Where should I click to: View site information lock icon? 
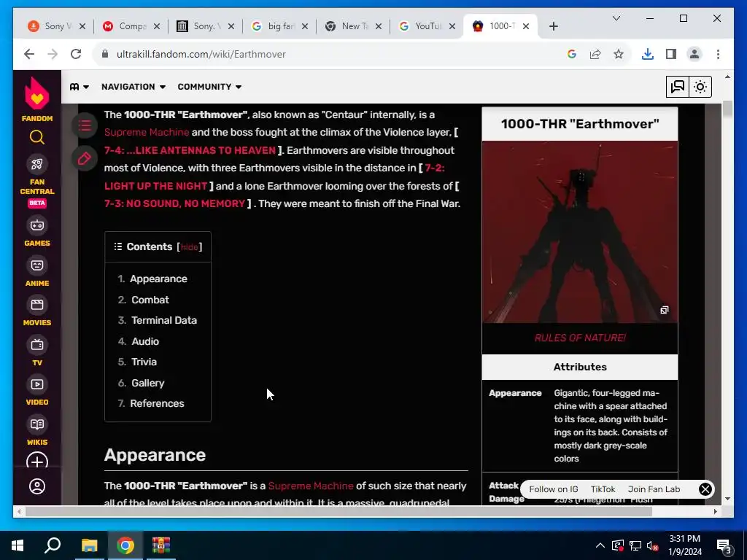click(105, 54)
